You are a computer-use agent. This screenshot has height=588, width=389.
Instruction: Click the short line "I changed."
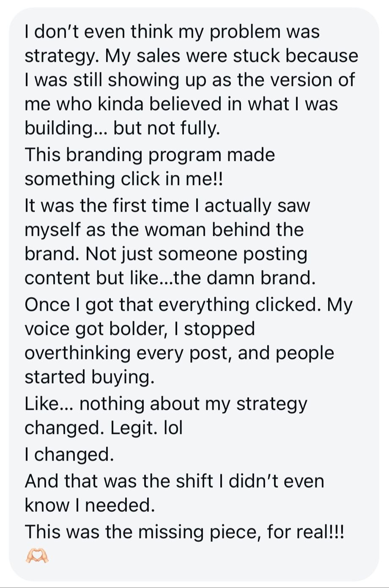(69, 454)
